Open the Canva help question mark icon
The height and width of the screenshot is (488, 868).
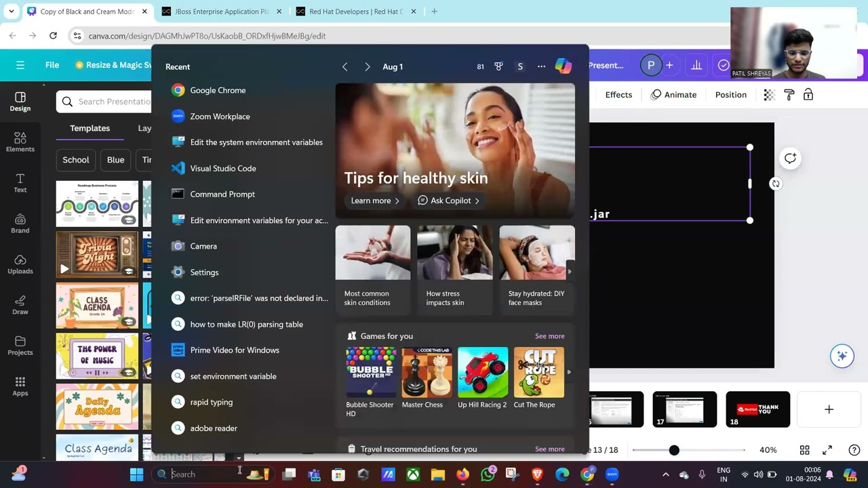coord(854,450)
